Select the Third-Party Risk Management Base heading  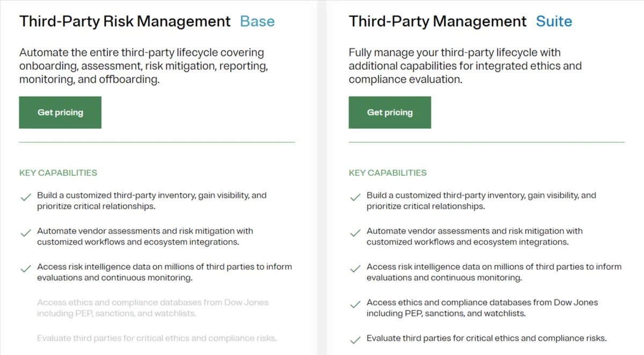[x=147, y=21]
